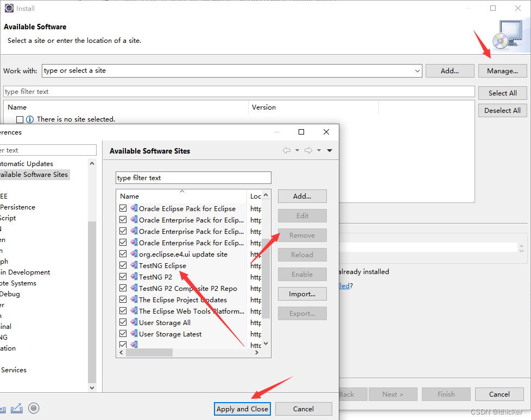Select the Debug preferences tree item
Screen dimensions: 531x420
coord(10,294)
